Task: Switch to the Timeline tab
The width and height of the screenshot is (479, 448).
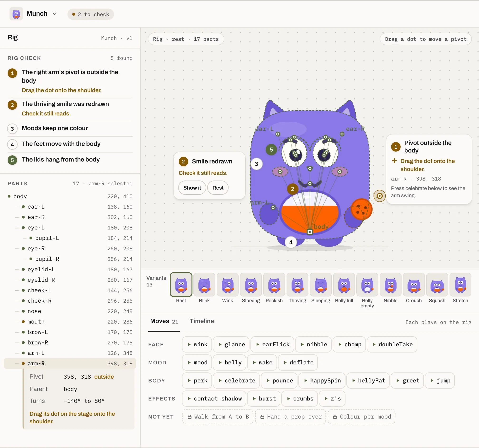Action: pos(202,321)
